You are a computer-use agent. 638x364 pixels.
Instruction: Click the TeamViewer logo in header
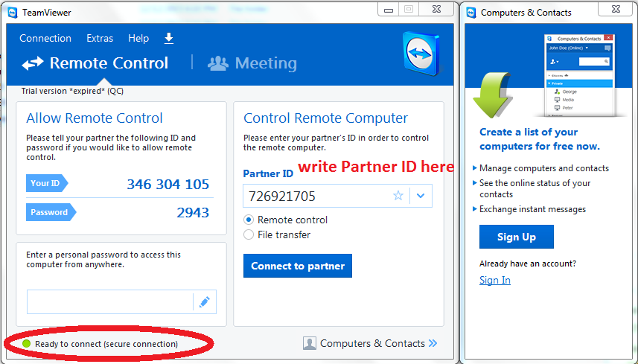point(421,54)
